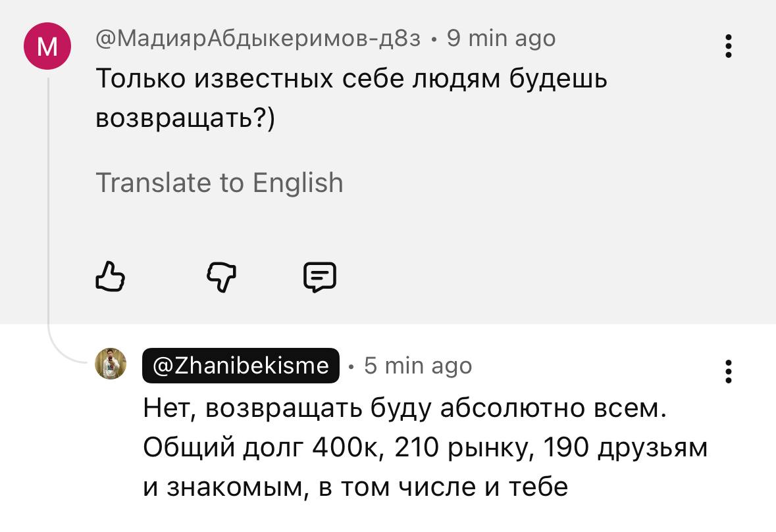Open the reply box via the reply icon
Screen dimensions: 776x532
pyautogui.click(x=320, y=277)
